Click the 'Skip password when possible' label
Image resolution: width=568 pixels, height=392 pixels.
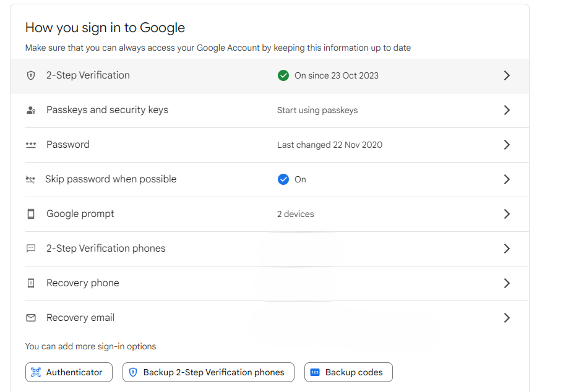111,179
